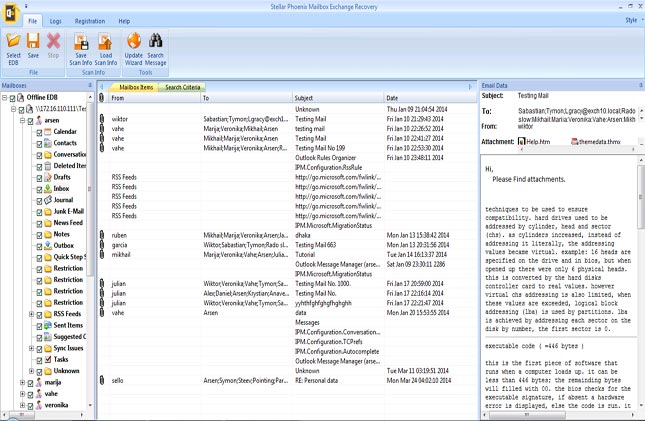Uncheck the Notes folder checkbox

click(x=39, y=235)
